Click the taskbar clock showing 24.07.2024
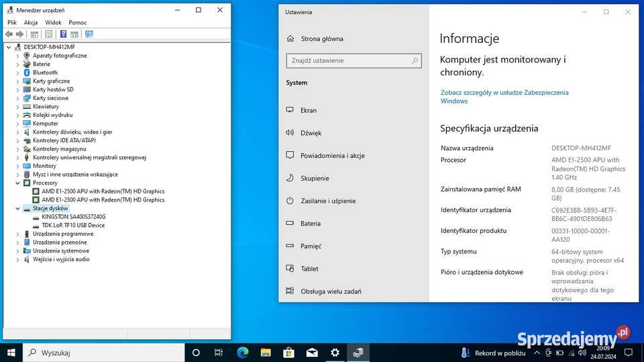644x362 pixels. point(603,353)
